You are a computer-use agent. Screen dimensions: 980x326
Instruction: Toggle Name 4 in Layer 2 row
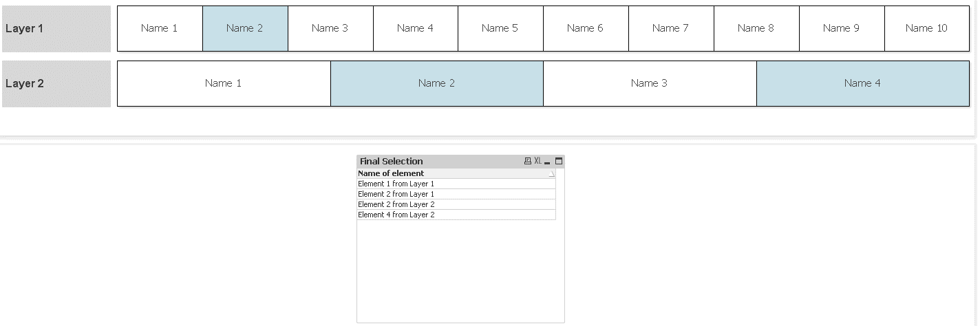point(862,84)
